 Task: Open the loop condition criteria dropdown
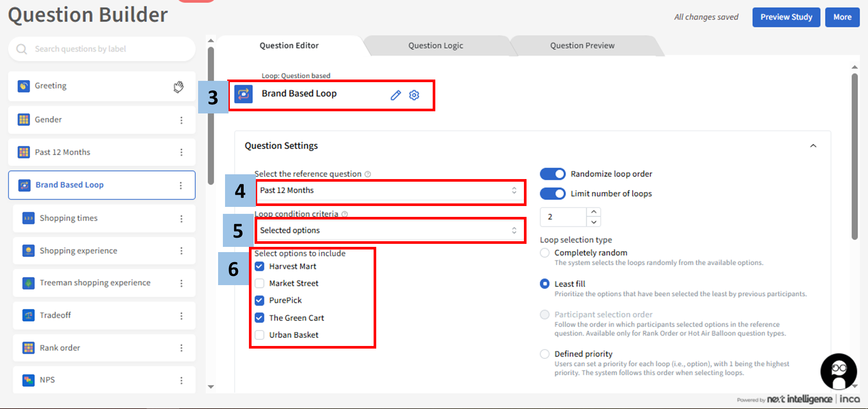pos(390,230)
